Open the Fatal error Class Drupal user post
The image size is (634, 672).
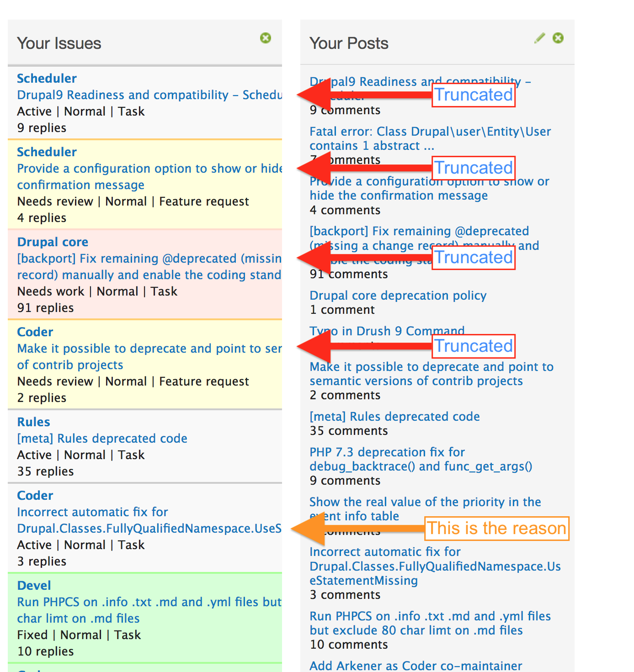(430, 138)
